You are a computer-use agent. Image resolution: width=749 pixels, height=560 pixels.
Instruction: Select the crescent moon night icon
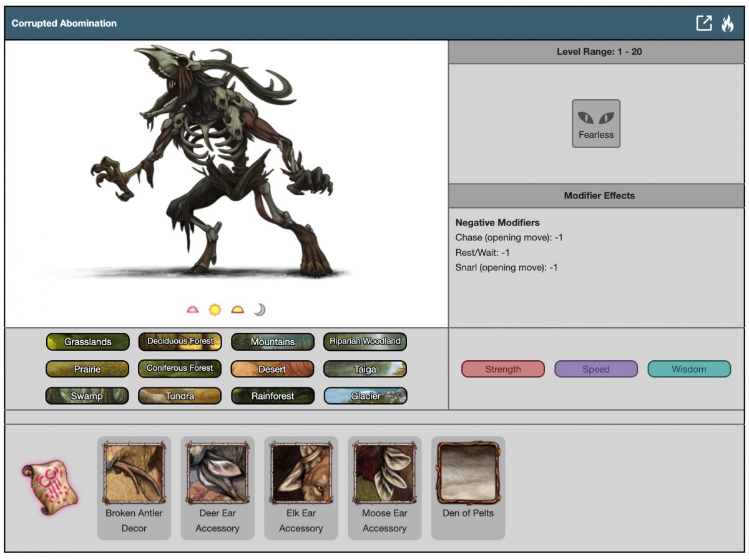point(260,310)
